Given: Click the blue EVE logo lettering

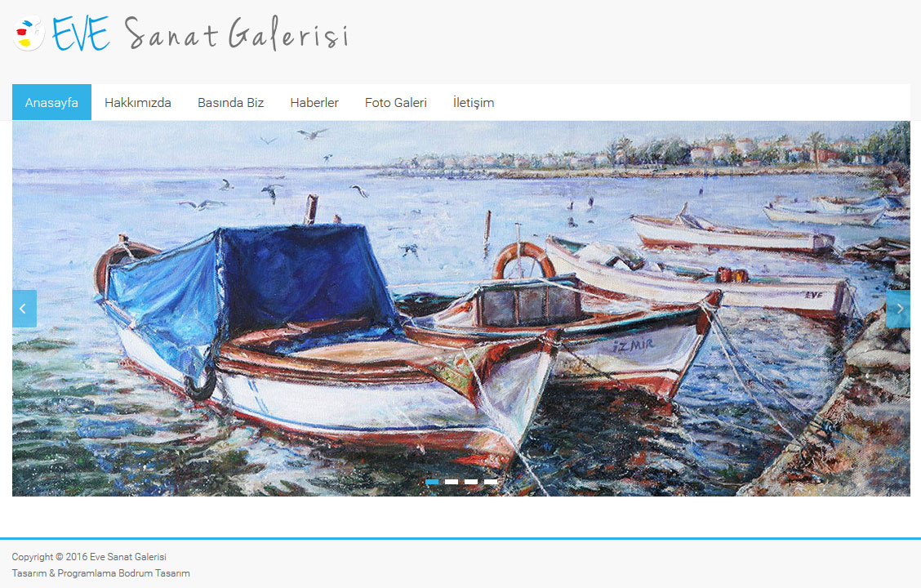Looking at the screenshot, I should (81, 34).
